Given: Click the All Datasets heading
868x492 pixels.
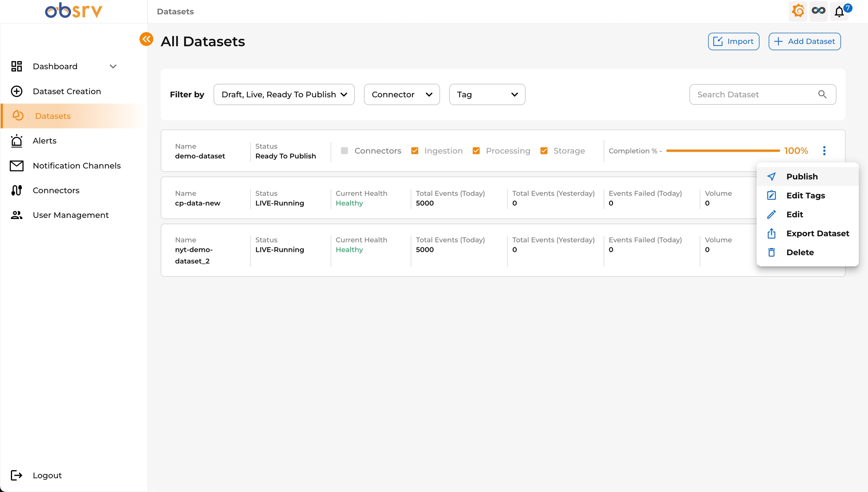Looking at the screenshot, I should 203,41.
